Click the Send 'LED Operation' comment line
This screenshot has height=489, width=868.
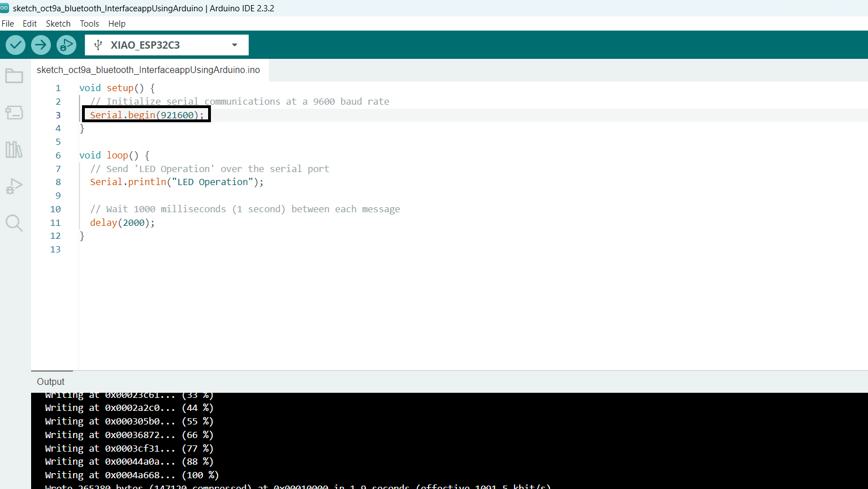[210, 169]
